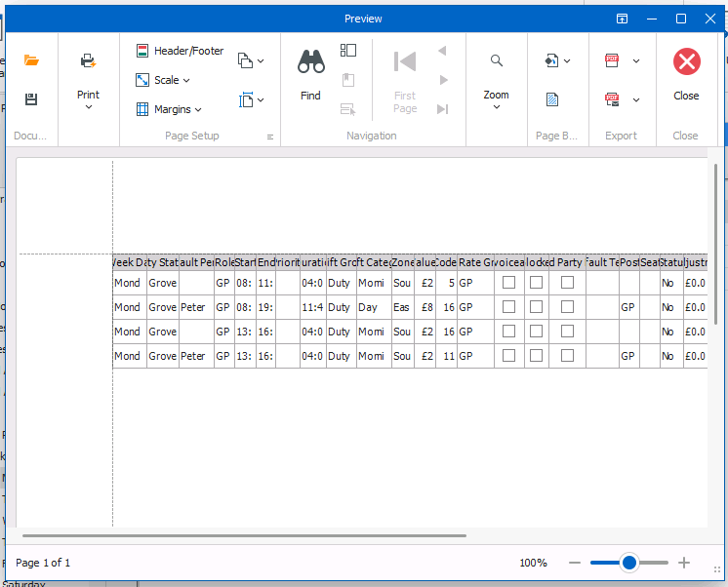This screenshot has width=728, height=587.
Task: Jump to the last page
Action: click(442, 109)
